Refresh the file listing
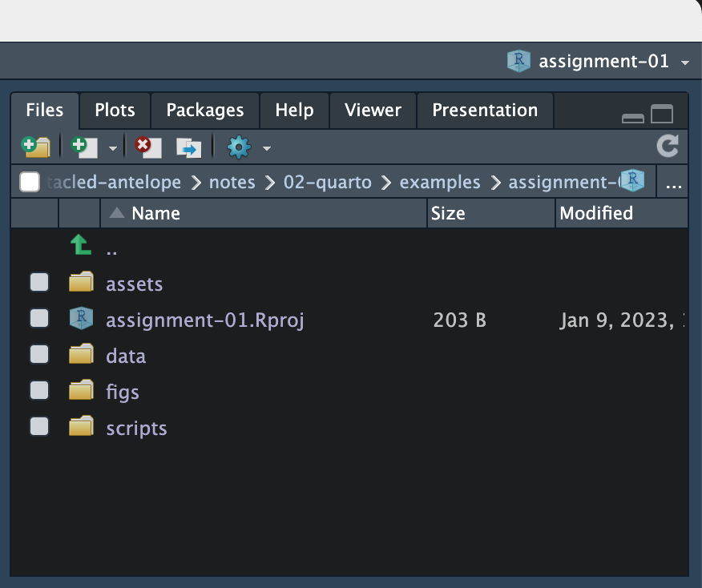The image size is (702, 588). (x=668, y=147)
